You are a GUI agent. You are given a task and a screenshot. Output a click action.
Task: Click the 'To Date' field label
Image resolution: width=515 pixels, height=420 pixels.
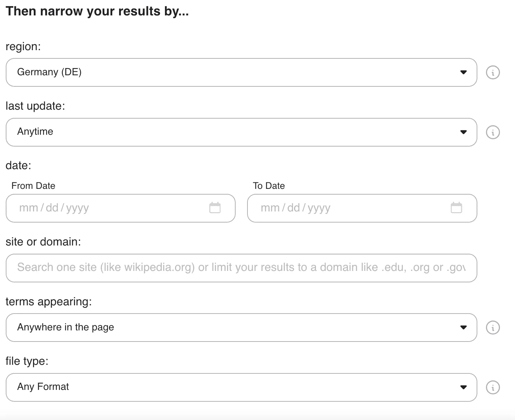269,186
